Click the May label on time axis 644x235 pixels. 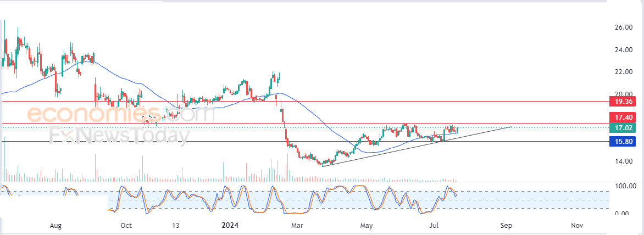coord(367,226)
